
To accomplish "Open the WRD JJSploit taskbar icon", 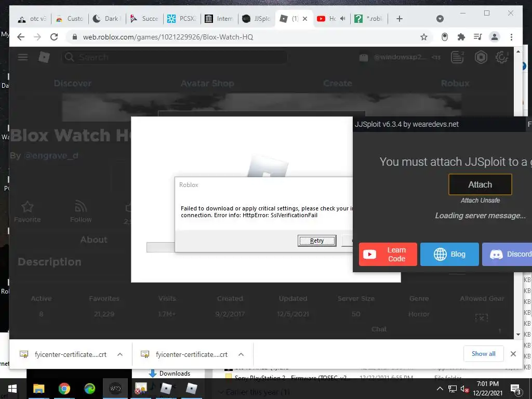I will tap(115, 389).
